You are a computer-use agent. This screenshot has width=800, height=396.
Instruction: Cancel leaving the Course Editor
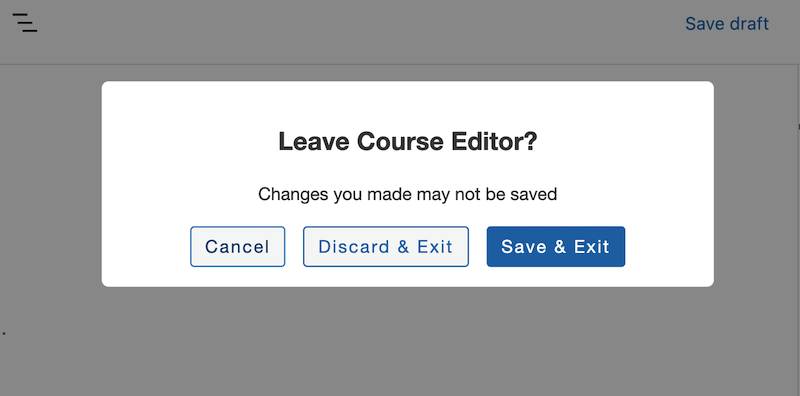[x=238, y=246]
